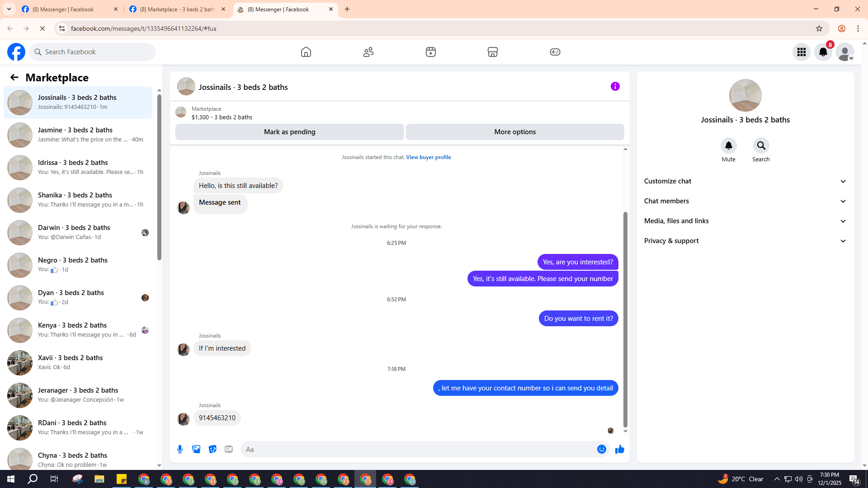Open the large listing photo in details panel
Screen dimensions: 868x488
745,95
